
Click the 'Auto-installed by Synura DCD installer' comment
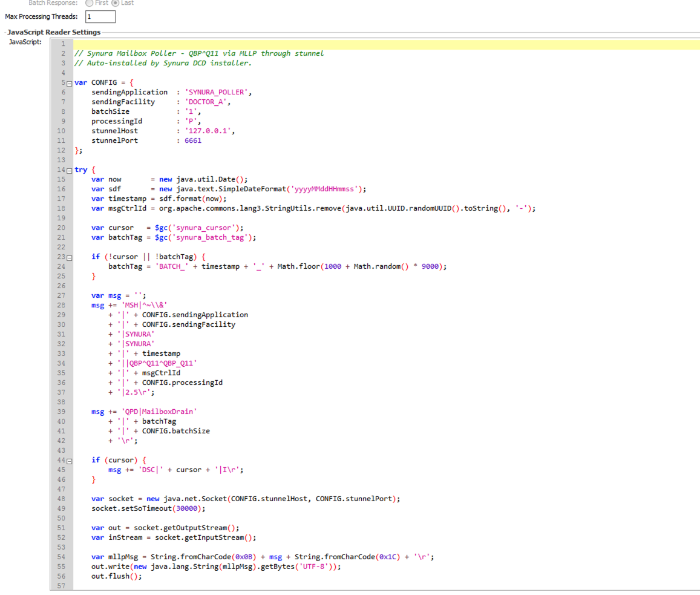[163, 63]
